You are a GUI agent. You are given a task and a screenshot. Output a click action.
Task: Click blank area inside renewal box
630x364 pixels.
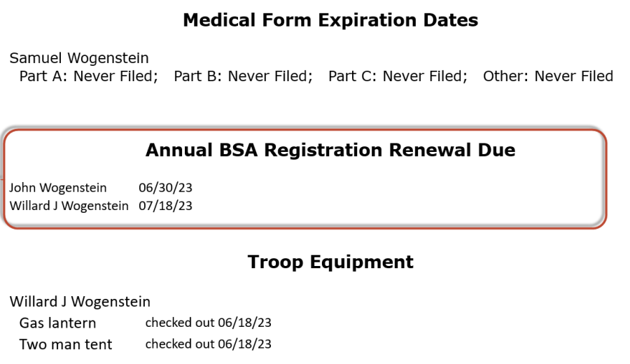click(402, 197)
